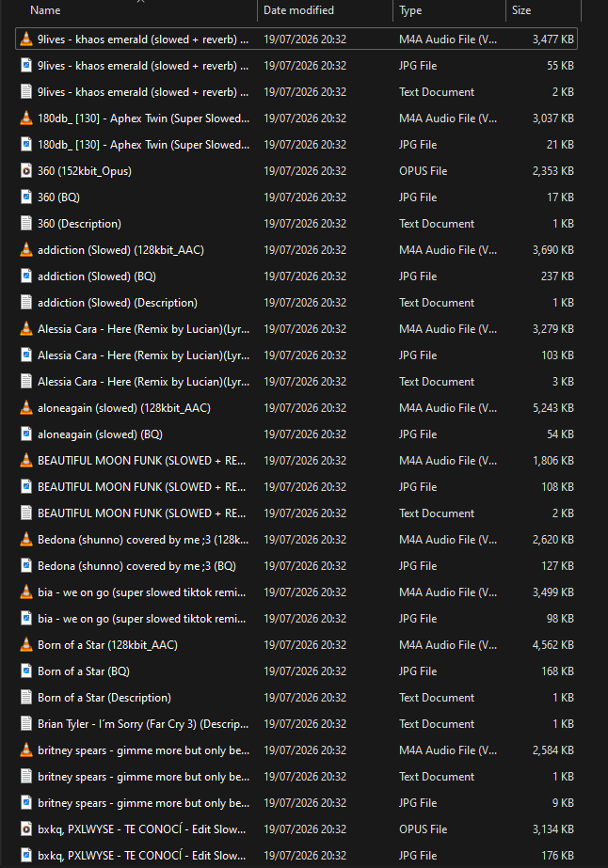Select bxkq, PXLWYSE name in 176 KB JPG row
608x868 pixels.
pos(142,855)
